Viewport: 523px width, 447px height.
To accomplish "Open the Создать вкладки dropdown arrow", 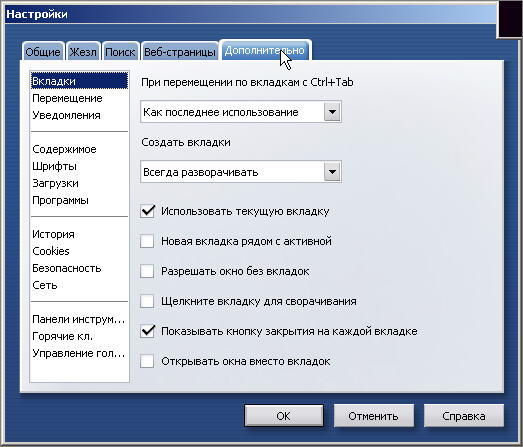I will point(332,172).
